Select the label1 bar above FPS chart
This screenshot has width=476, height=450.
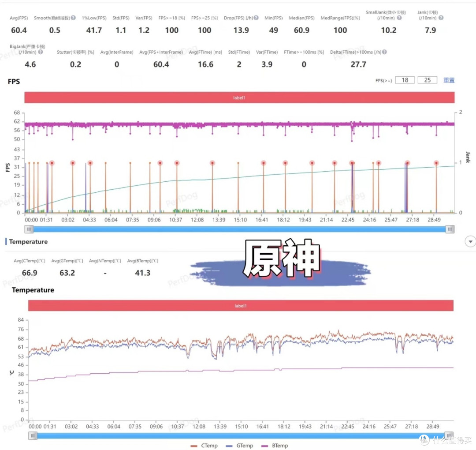tap(239, 97)
